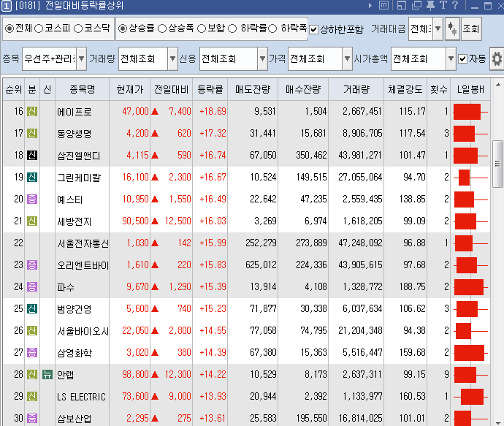Click the candle chart for LS ELECTRIC
Viewport: 504px width, 426px height.
point(470,397)
